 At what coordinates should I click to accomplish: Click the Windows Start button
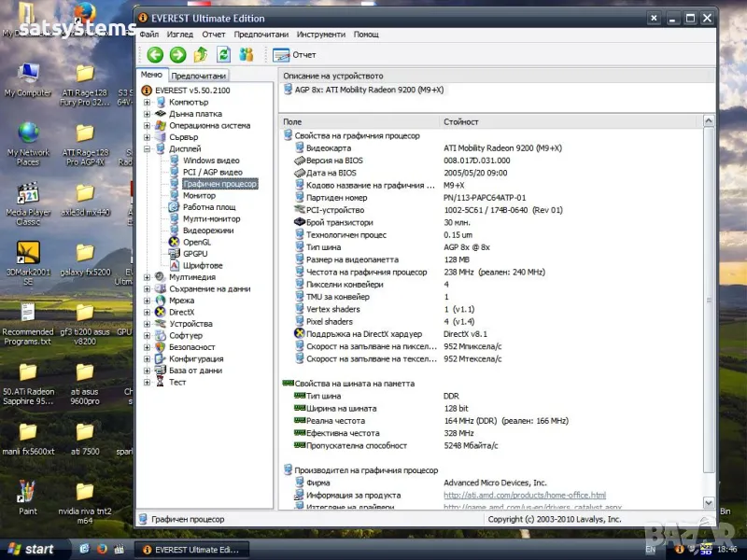30,549
